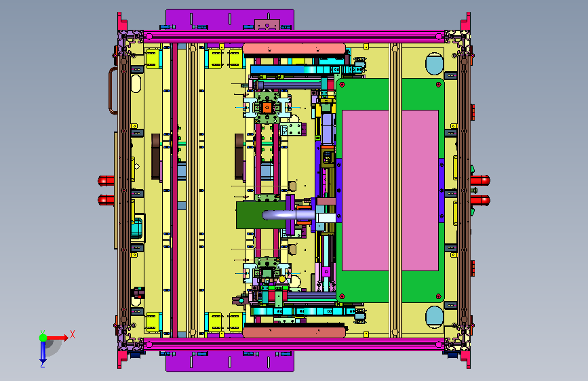Select the silver cylindrical shaft in the center

tap(288, 215)
